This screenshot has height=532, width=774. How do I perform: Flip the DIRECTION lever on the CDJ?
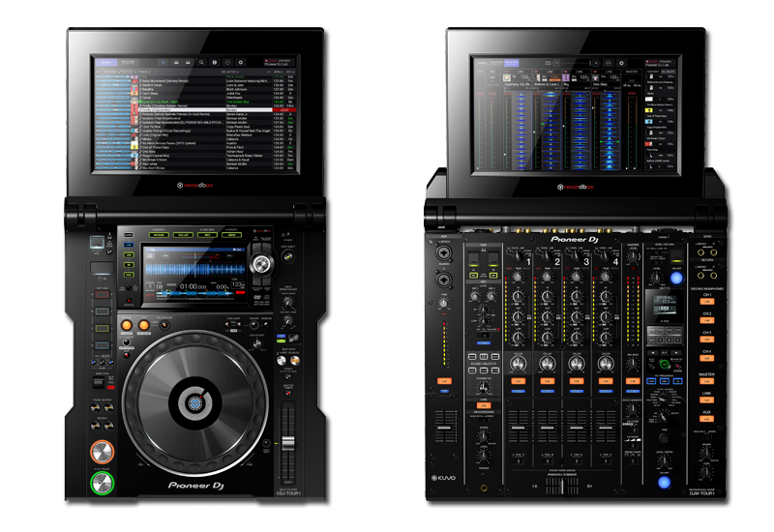(x=99, y=383)
